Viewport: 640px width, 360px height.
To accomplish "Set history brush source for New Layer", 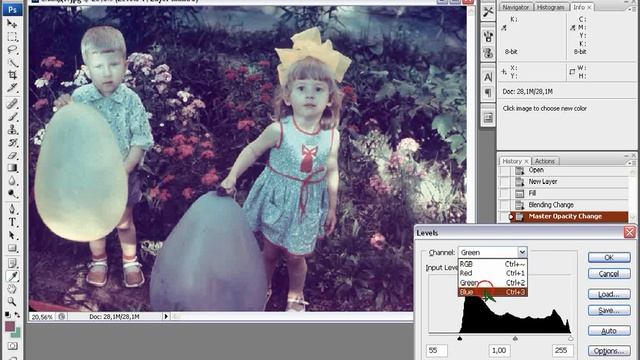I will 504,182.
